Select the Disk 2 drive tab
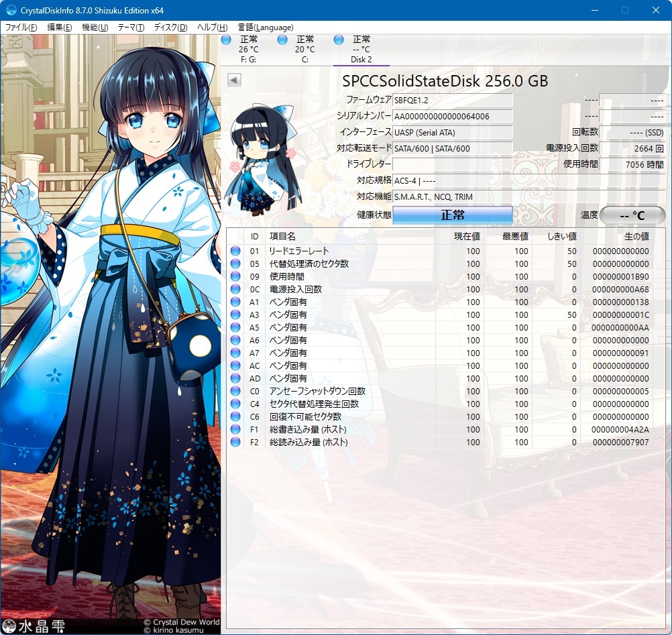 click(x=361, y=50)
